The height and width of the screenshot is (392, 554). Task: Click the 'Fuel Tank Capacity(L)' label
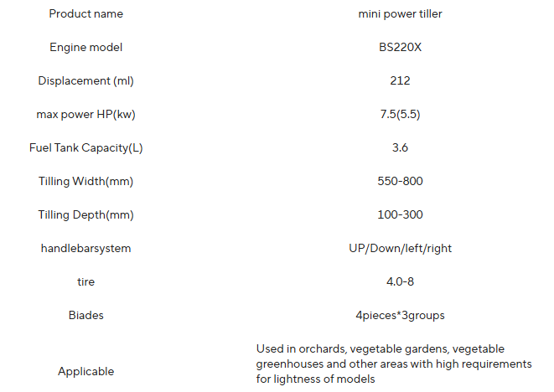[x=85, y=148]
